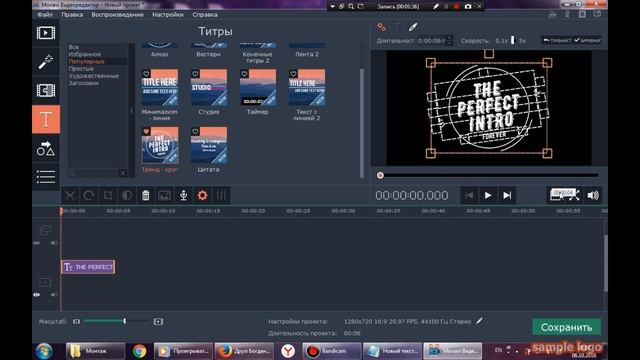Open the Filters magic wand tab

point(46,62)
